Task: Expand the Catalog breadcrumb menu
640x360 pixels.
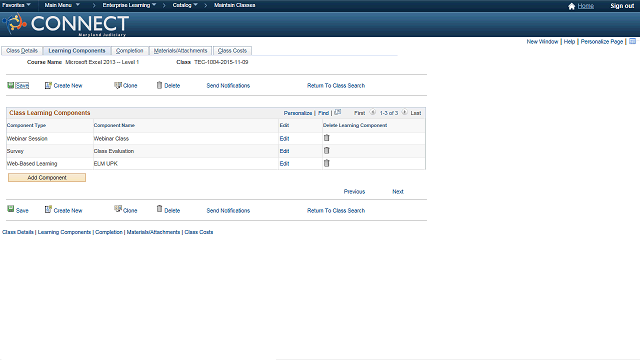Action: coord(185,5)
